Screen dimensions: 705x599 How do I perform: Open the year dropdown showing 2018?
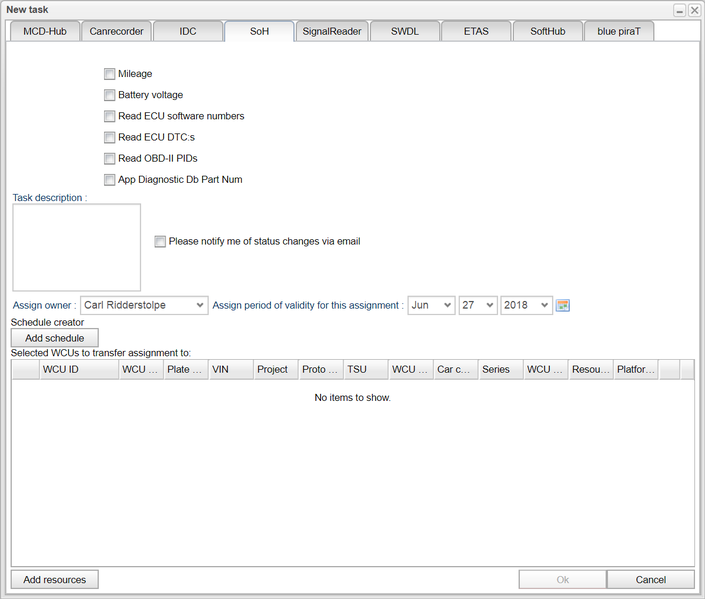(x=526, y=305)
